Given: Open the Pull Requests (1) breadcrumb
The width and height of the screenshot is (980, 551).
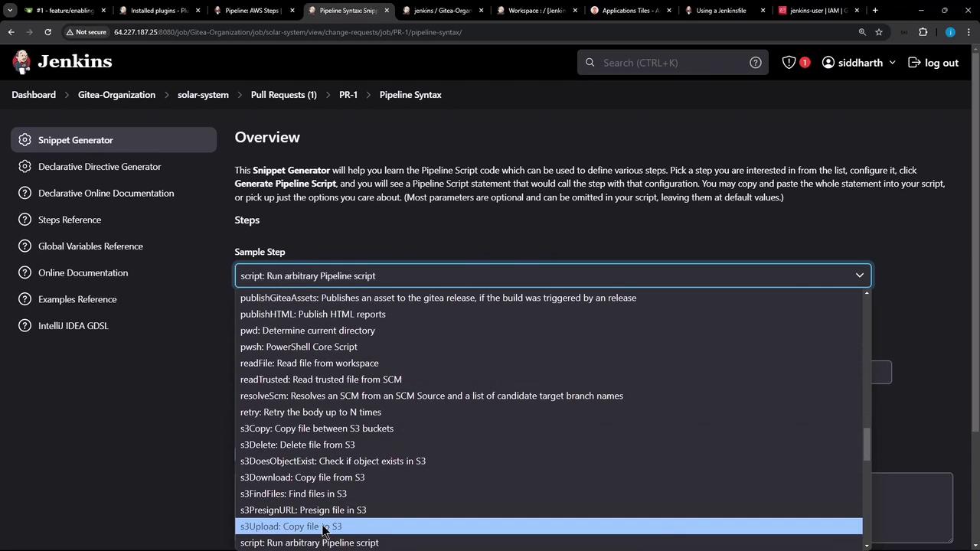Looking at the screenshot, I should tap(283, 95).
